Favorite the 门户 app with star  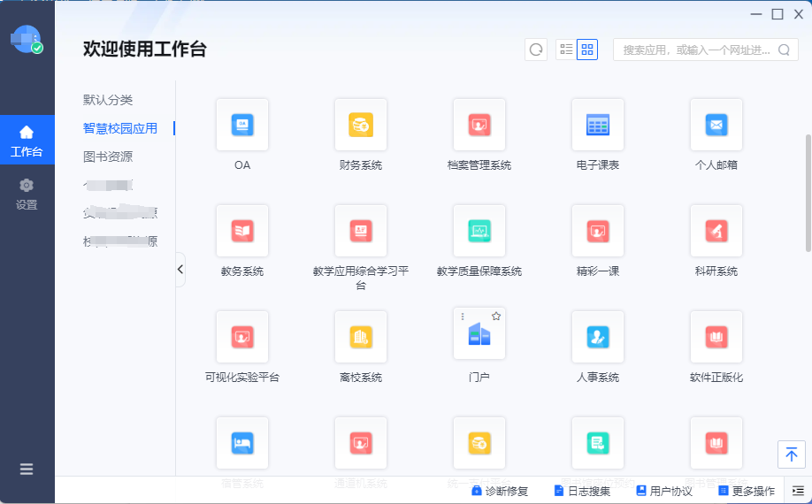click(x=496, y=317)
